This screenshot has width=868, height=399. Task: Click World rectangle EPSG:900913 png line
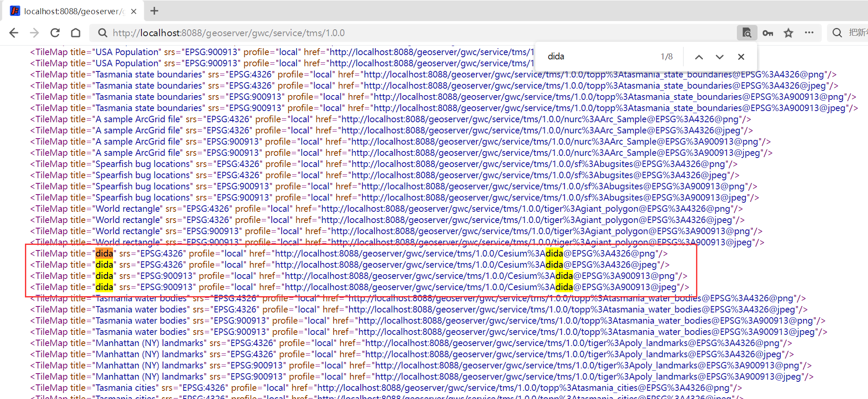point(396,231)
